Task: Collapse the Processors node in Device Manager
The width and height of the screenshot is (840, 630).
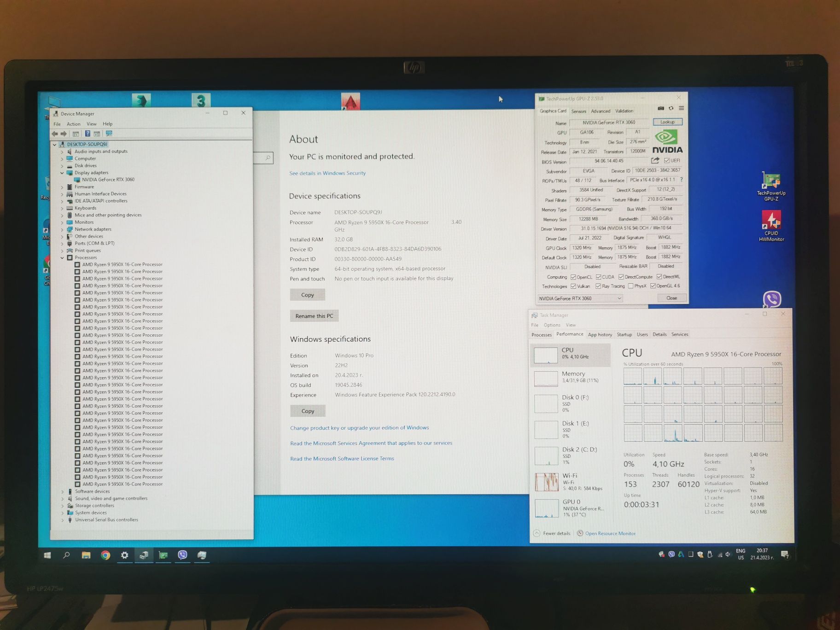Action: point(62,258)
